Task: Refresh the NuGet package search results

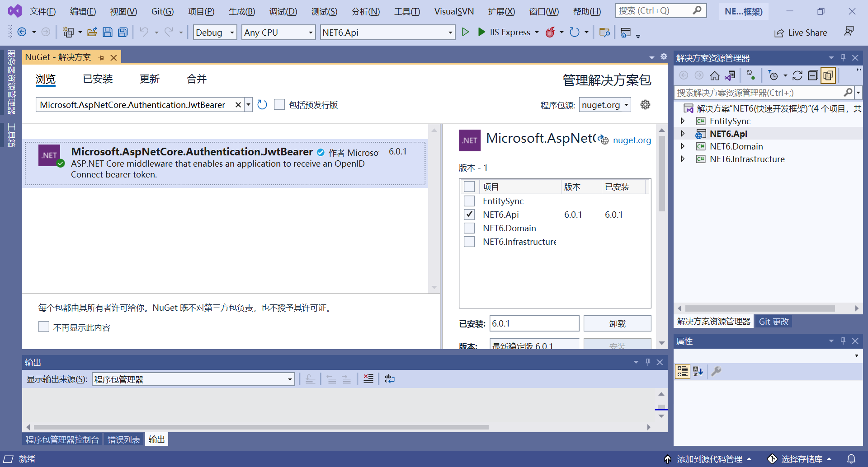Action: coord(262,104)
